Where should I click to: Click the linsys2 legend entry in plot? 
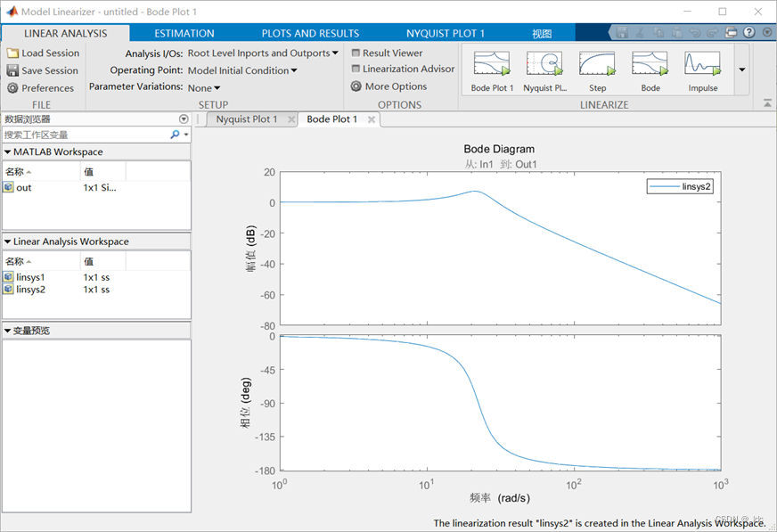point(680,187)
